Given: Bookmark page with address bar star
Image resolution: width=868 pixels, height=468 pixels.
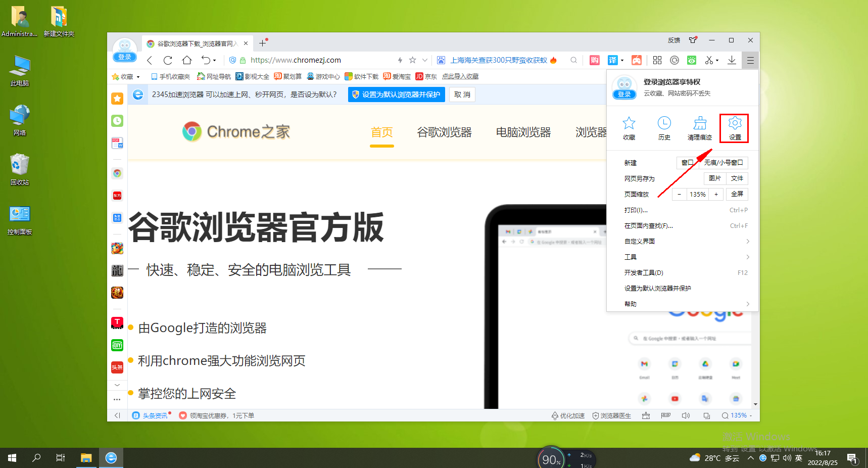Looking at the screenshot, I should tap(412, 60).
